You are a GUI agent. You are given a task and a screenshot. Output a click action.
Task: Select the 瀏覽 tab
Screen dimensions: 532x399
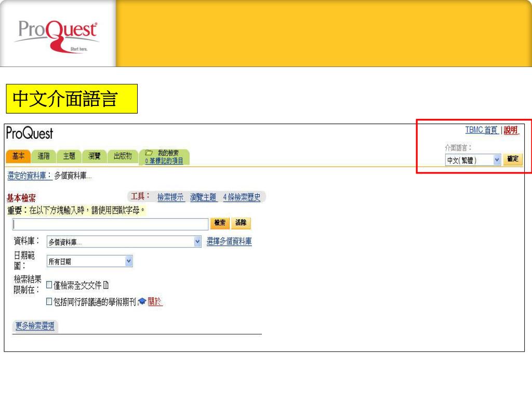click(95, 156)
